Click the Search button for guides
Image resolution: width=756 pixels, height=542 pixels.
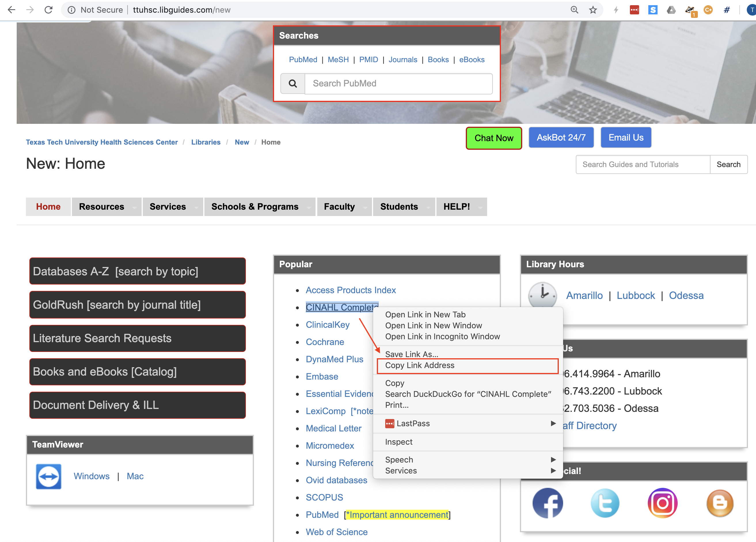coord(728,164)
